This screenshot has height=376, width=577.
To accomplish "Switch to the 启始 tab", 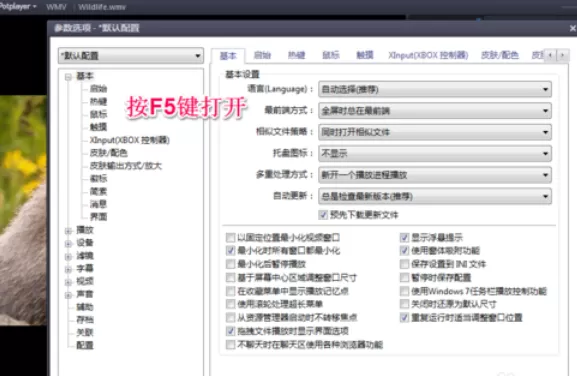I will coord(262,55).
